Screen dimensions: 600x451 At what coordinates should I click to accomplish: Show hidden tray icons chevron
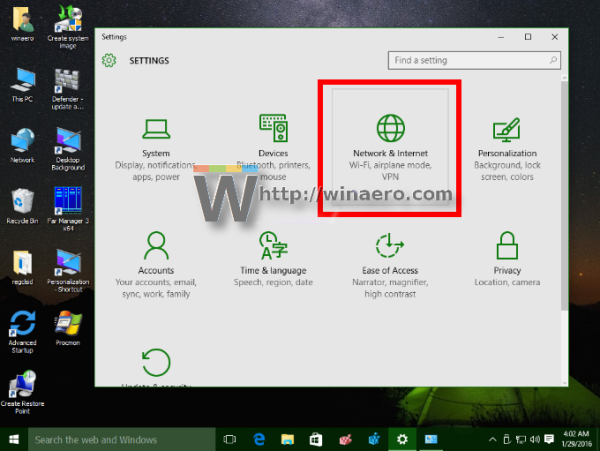[492, 440]
